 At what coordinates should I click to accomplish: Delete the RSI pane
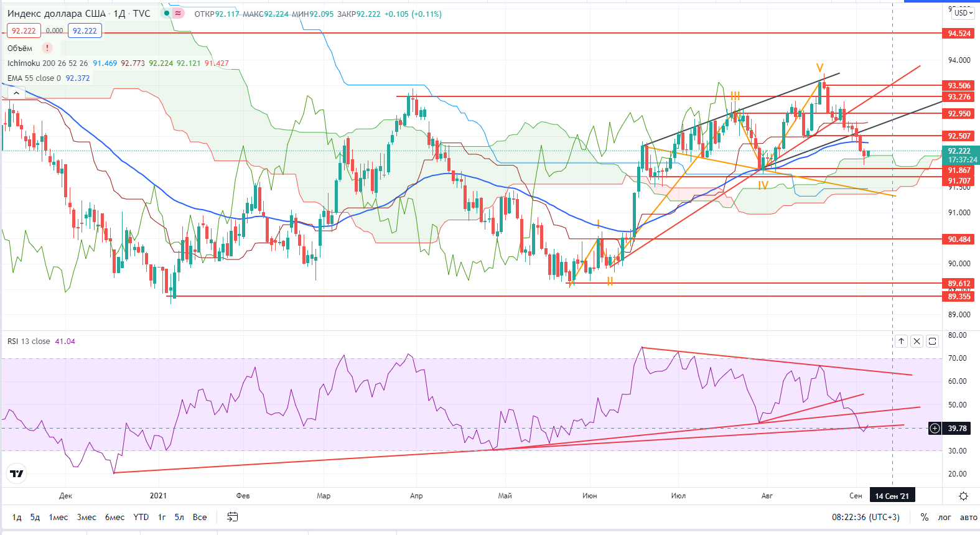[917, 341]
